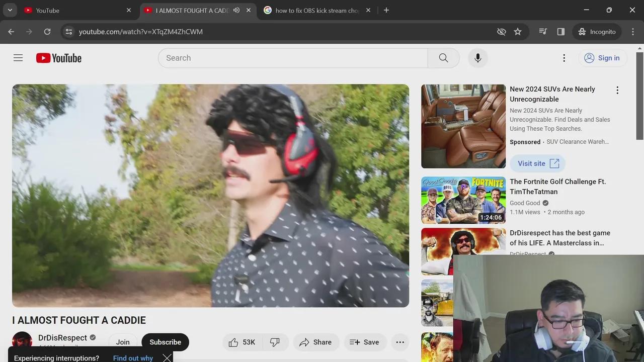Open options menu for sponsored SUV ad
The image size is (644, 362).
(617, 90)
